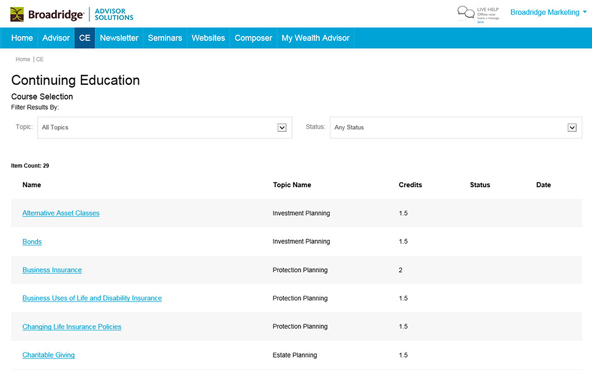This screenshot has width=592, height=370.
Task: Open the Business Insurance course link
Action: click(52, 270)
